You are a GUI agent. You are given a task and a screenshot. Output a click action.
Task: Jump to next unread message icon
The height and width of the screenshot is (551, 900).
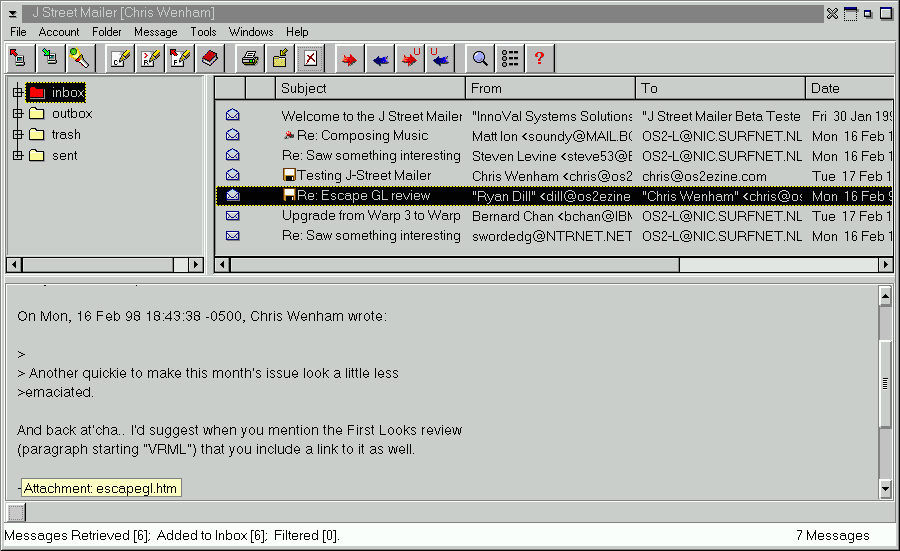[x=410, y=59]
